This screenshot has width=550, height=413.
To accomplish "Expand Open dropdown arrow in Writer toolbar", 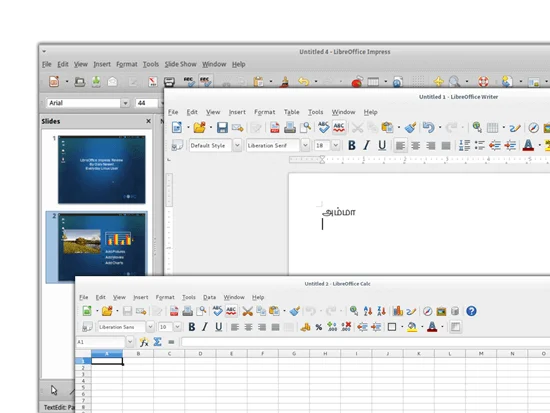I will click(211, 128).
